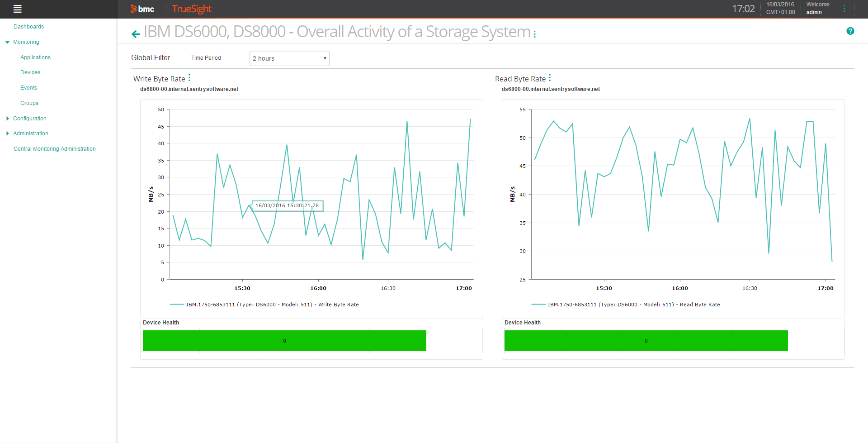Click the 16/03/2016 GMT+01:00 date label
The height and width of the screenshot is (443, 868).
(x=780, y=9)
